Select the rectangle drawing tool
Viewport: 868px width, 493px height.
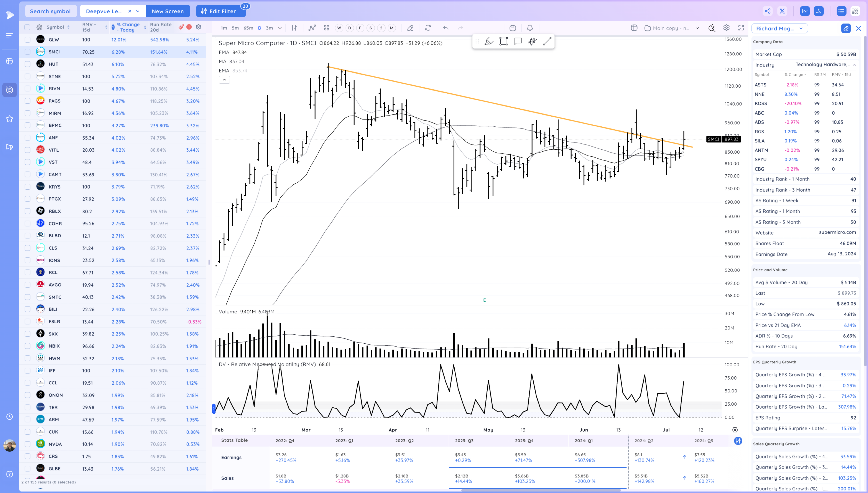pos(503,41)
